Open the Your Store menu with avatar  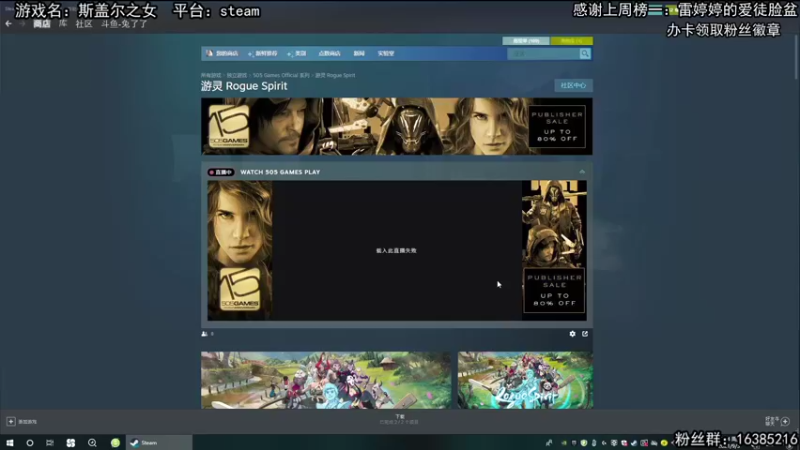click(x=222, y=53)
